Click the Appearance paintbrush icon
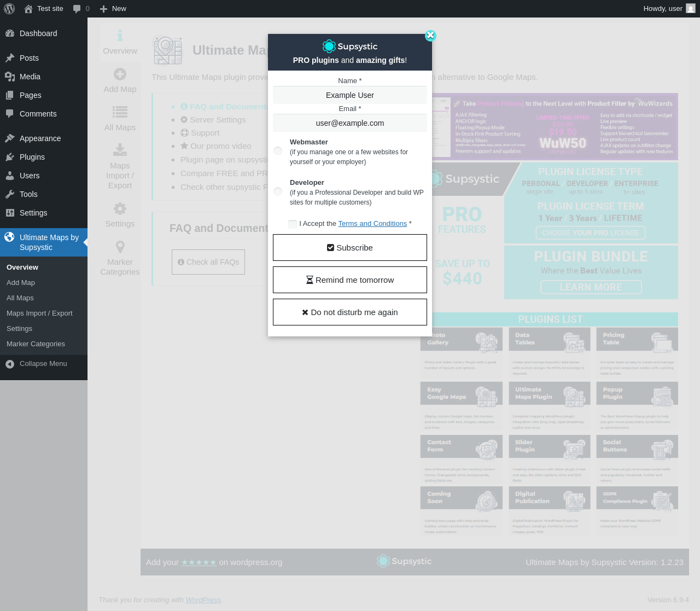Image resolution: width=700 pixels, height=611 pixels. [x=10, y=138]
